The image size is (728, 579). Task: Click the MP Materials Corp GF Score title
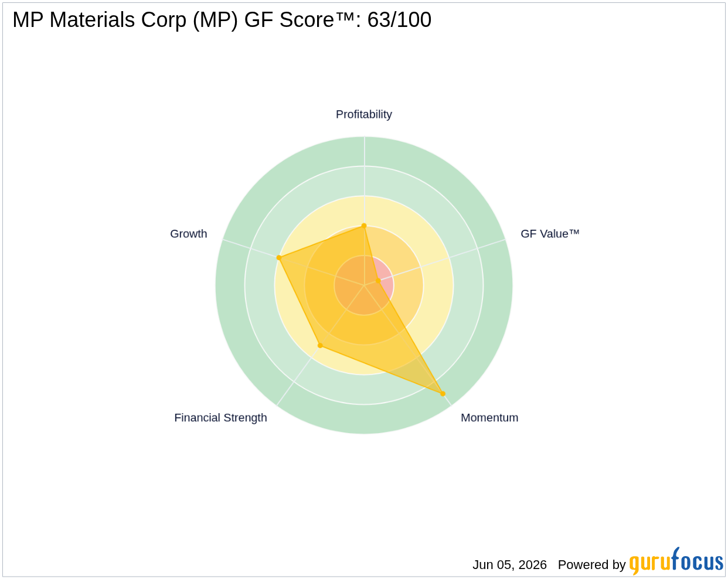pos(222,20)
